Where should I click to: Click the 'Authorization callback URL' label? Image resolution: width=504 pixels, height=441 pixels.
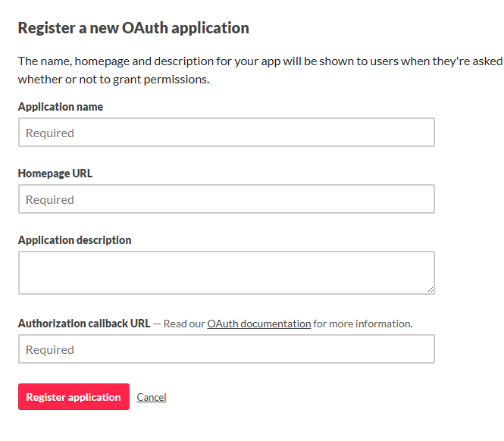84,324
